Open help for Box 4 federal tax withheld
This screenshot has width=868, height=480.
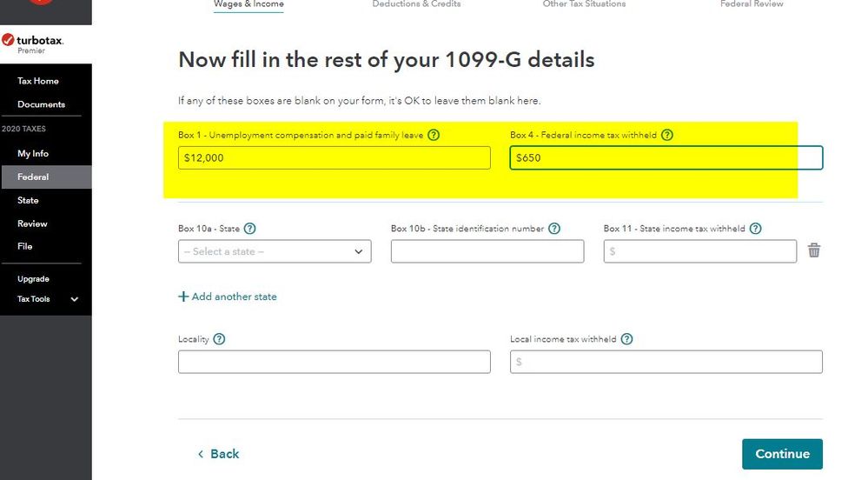pyautogui.click(x=667, y=135)
